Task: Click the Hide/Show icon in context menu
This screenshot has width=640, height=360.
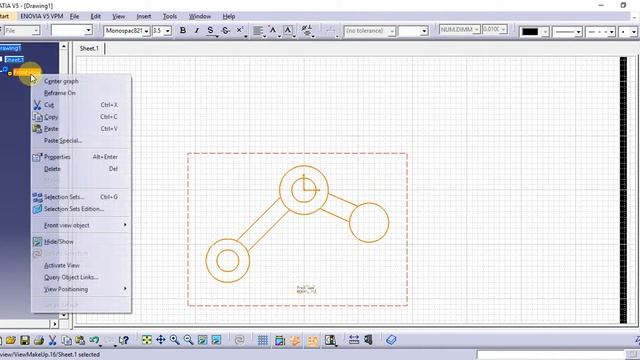Action: (x=37, y=242)
